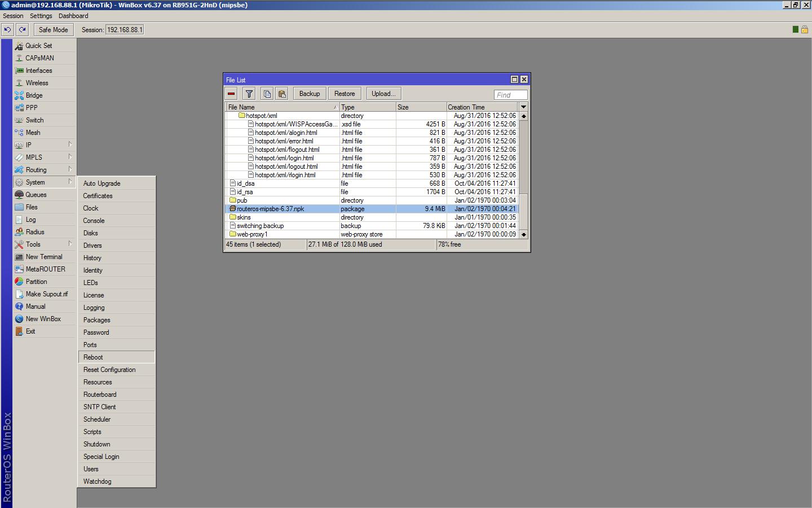Screen dimensions: 812x508
Task: Click the padlock icon at top right
Action: pyautogui.click(x=805, y=29)
